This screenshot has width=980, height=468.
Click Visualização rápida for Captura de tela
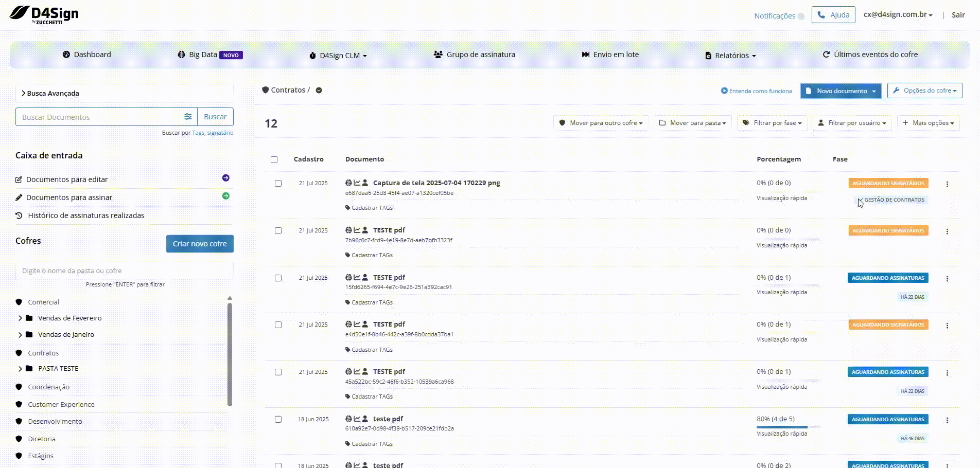click(782, 198)
